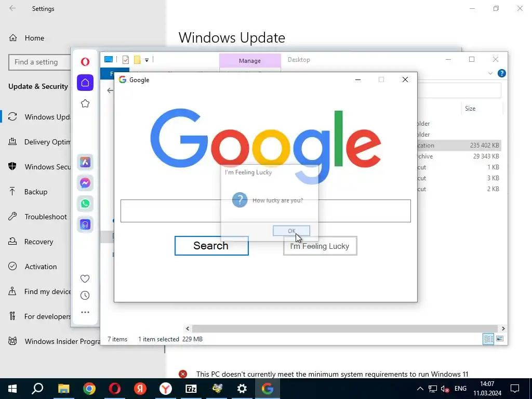The image size is (532, 399).
Task: Click the I'm Feeling Lucky button
Action: (320, 246)
